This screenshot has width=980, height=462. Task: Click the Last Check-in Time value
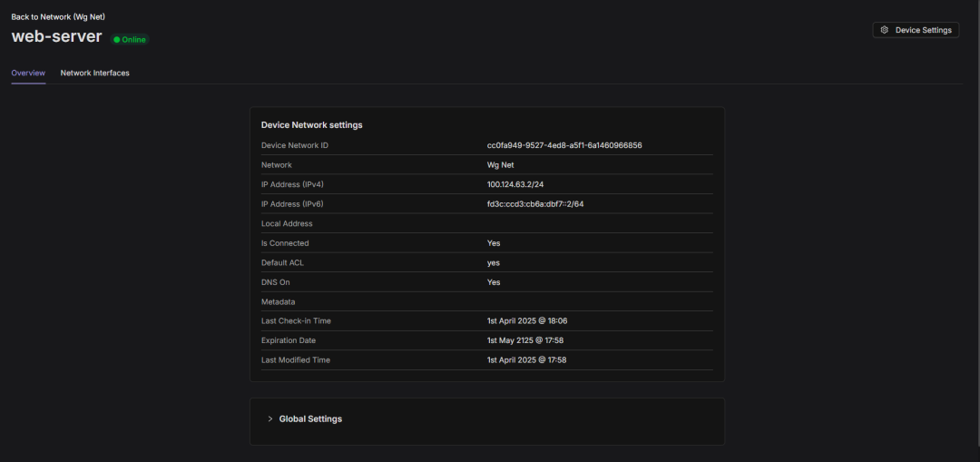point(527,320)
